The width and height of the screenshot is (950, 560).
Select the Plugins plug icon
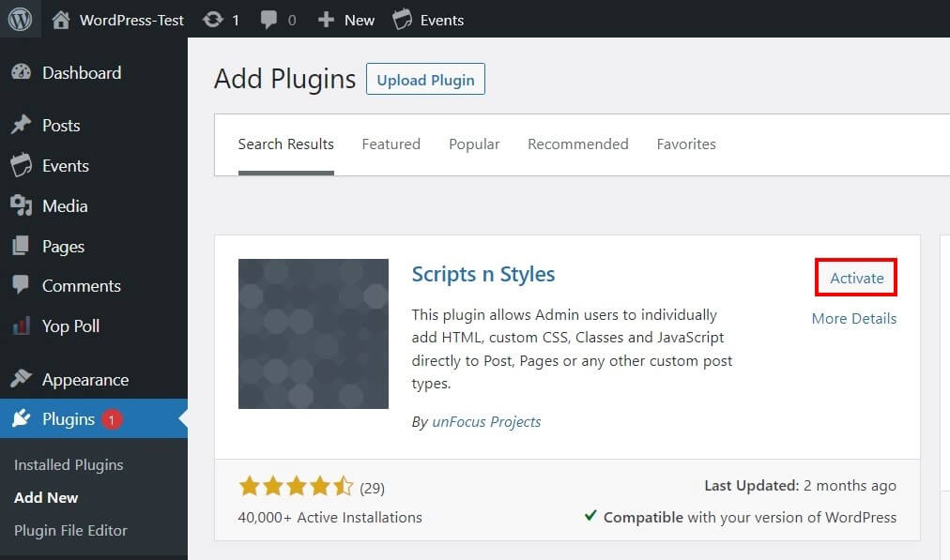(x=21, y=418)
